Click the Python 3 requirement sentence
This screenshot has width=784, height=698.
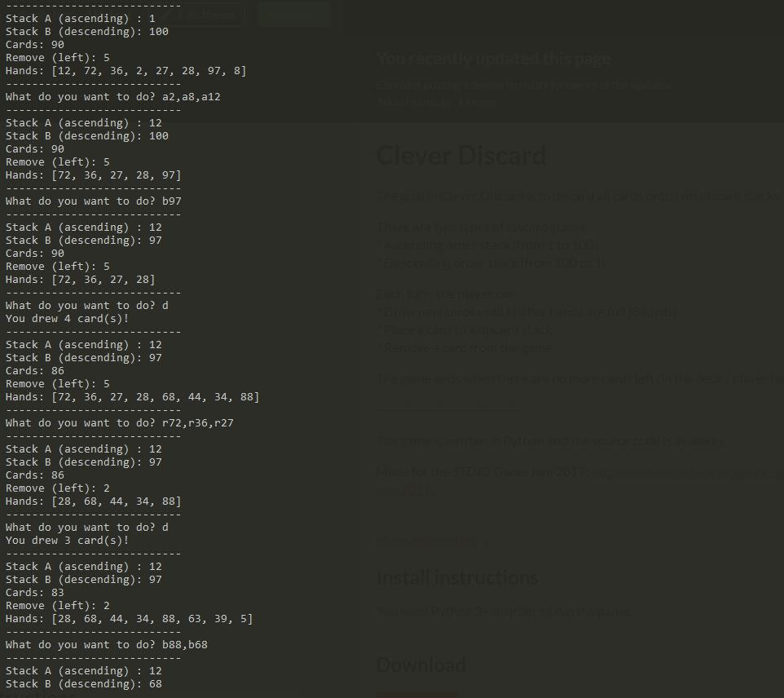tap(504, 611)
